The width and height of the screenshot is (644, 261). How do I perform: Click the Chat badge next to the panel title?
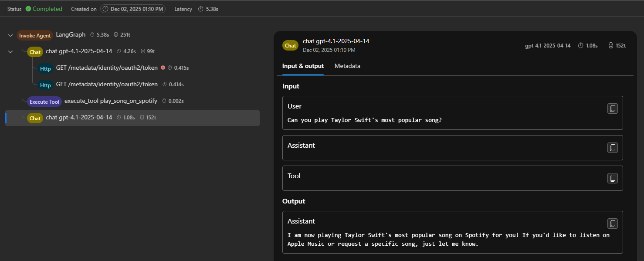pos(290,45)
